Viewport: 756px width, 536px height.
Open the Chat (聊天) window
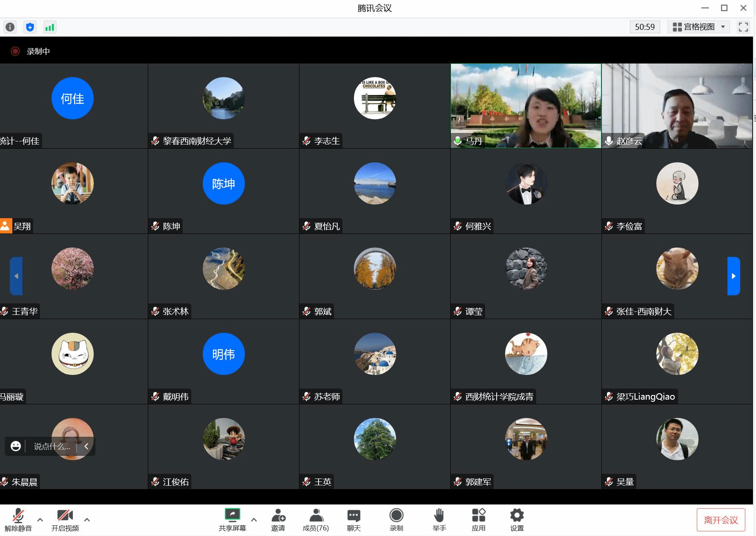click(x=354, y=520)
